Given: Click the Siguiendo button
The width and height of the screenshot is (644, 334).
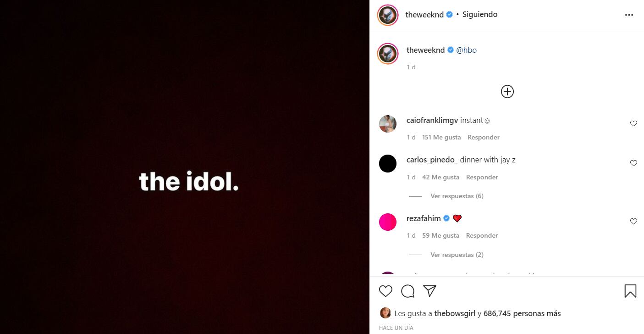Looking at the screenshot, I should (x=479, y=14).
